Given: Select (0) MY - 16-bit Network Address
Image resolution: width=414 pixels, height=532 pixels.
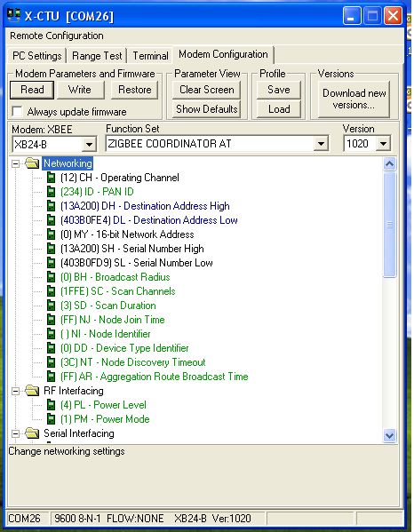Looking at the screenshot, I should pyautogui.click(x=127, y=234).
